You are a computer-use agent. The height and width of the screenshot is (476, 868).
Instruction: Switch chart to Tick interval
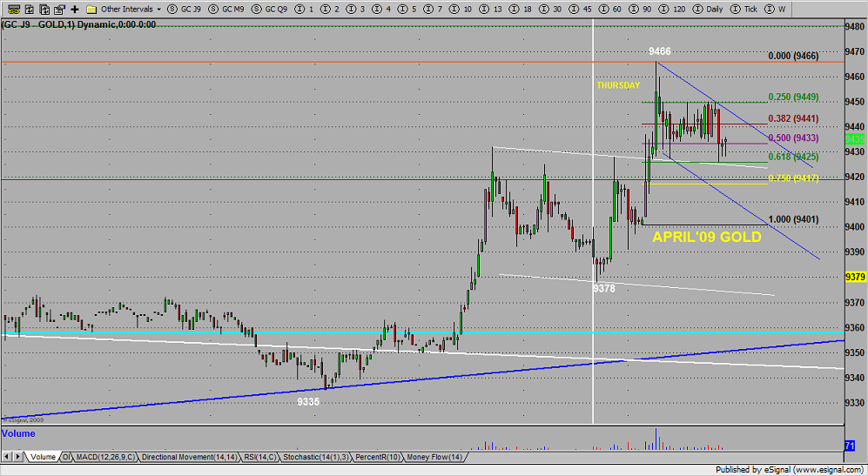pyautogui.click(x=744, y=10)
